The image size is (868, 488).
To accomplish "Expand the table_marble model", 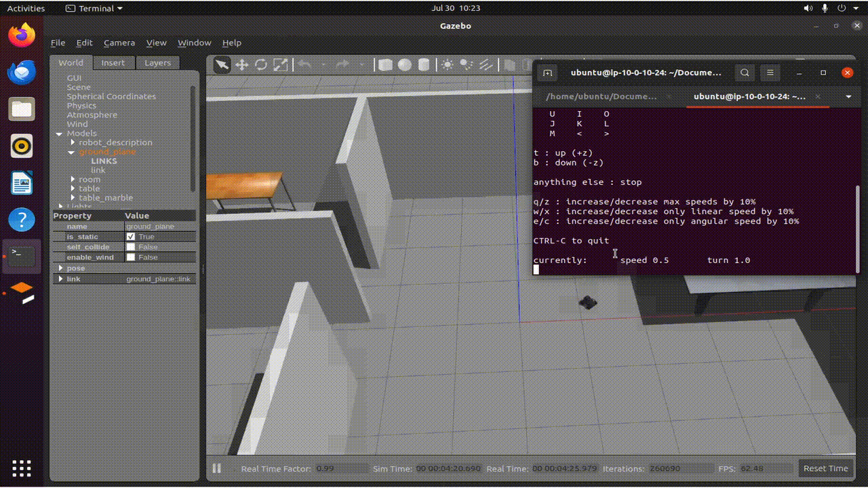I will (x=73, y=198).
